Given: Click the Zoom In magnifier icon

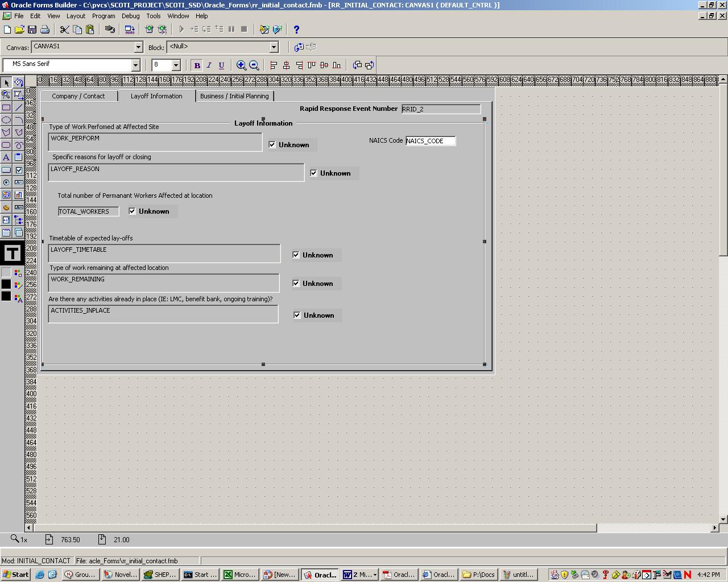Looking at the screenshot, I should (241, 65).
